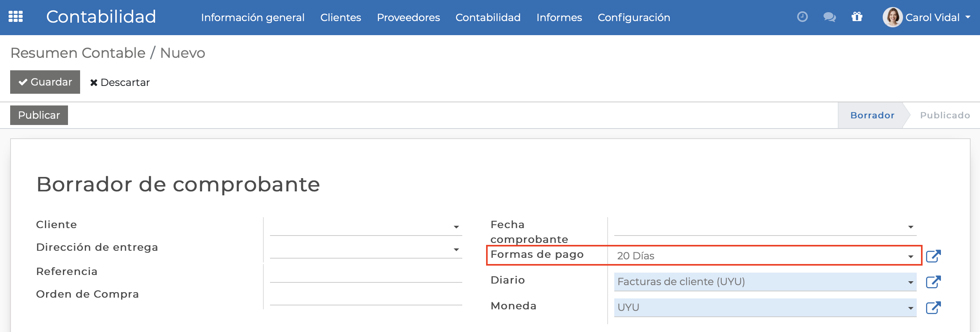Viewport: 980px width, 332px height.
Task: Expand the Fecha comprobante dropdown
Action: (910, 227)
